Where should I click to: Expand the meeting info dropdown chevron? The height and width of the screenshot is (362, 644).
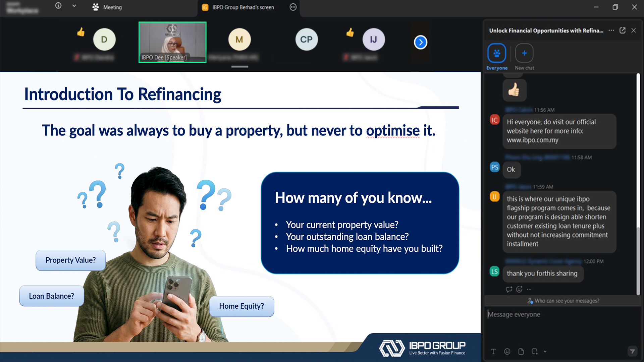tap(74, 6)
